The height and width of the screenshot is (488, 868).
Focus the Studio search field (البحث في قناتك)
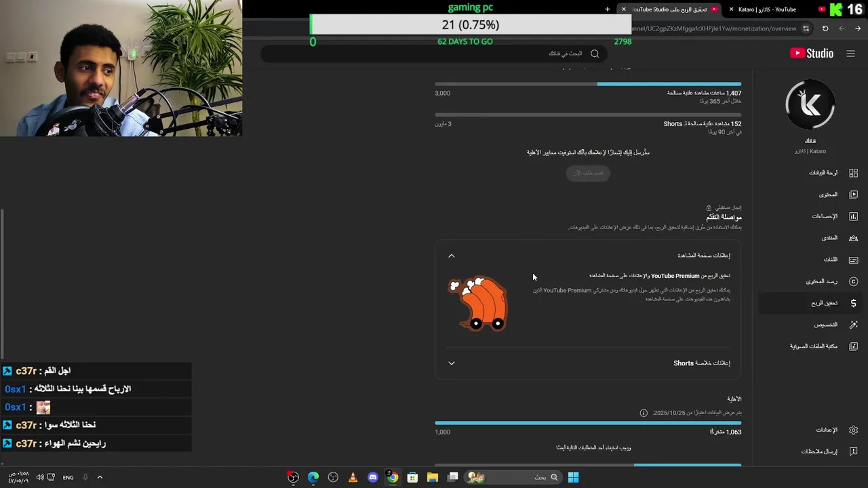434,54
